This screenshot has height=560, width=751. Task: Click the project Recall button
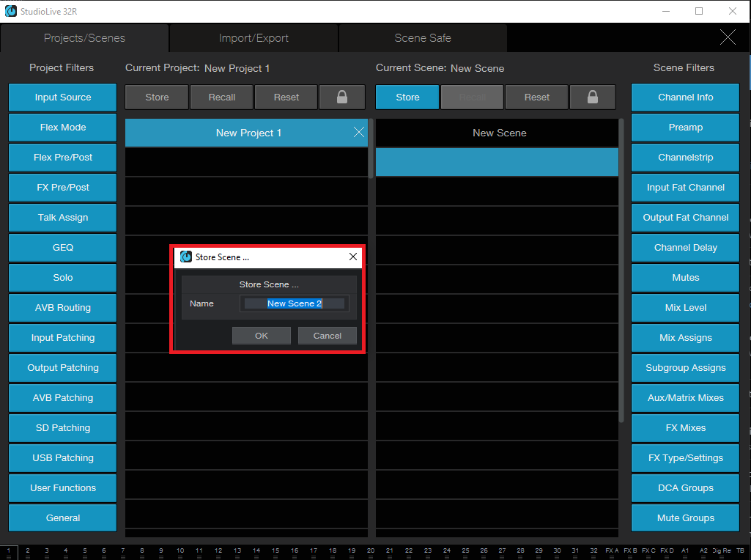[x=222, y=97]
